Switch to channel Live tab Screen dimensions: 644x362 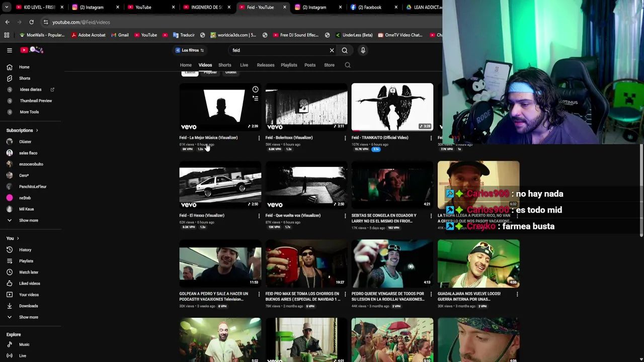pos(244,65)
